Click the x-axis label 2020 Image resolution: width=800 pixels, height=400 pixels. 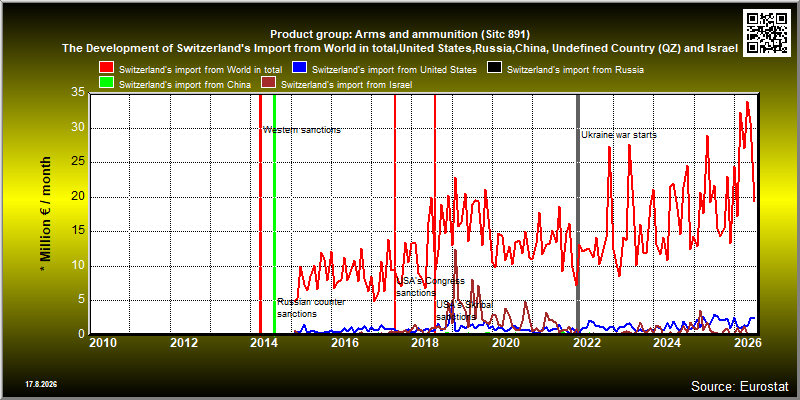[x=505, y=342]
